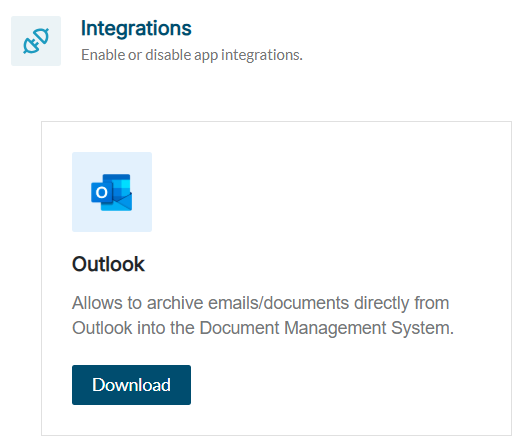
Task: Download the Outlook integration
Action: tap(131, 385)
